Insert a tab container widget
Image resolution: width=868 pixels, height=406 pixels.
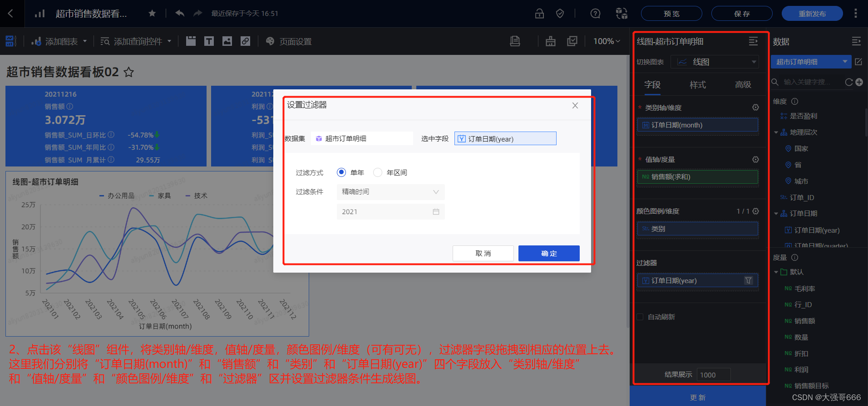191,41
